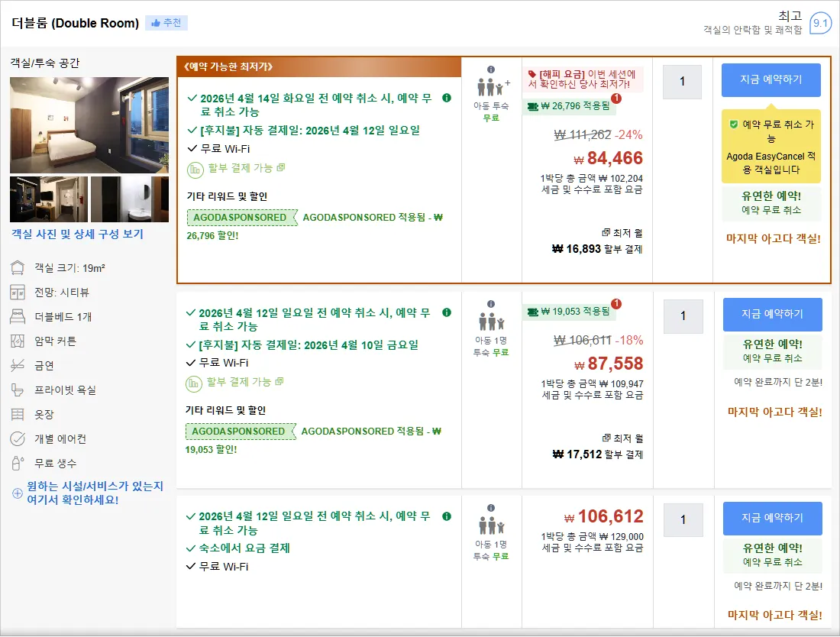Book the ₩ 84,466 offer with 지금 예약하기
840x637 pixels.
pos(771,80)
